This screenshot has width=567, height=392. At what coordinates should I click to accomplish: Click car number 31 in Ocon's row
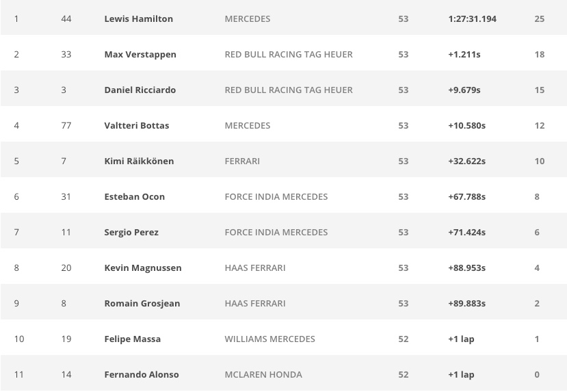(x=66, y=196)
